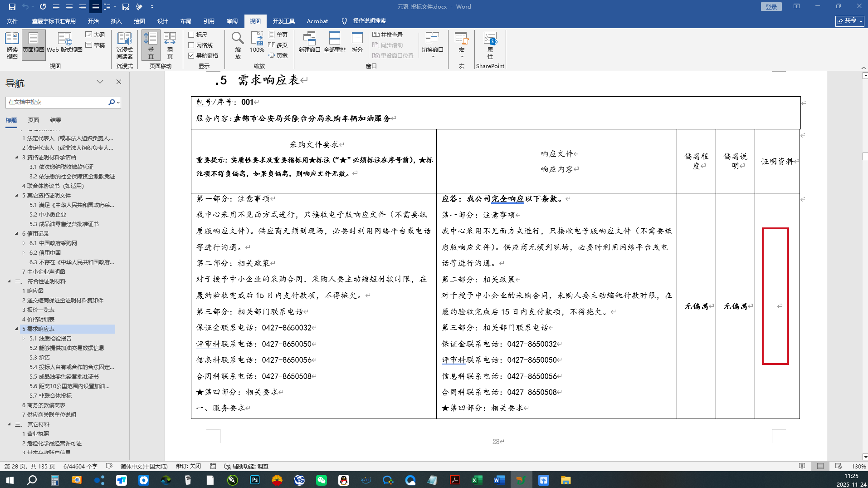Collapse the 6 信用记录 heading
Viewport: 868px width, 488px height.
tap(17, 234)
